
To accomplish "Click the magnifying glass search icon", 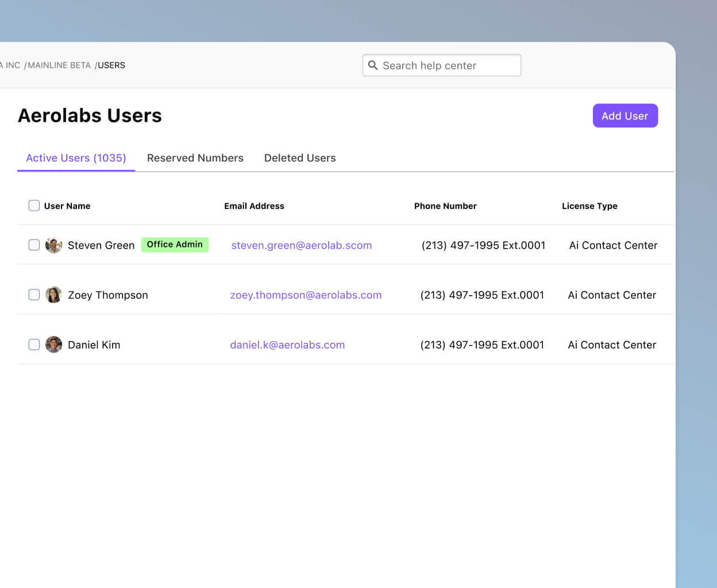I will (x=373, y=65).
